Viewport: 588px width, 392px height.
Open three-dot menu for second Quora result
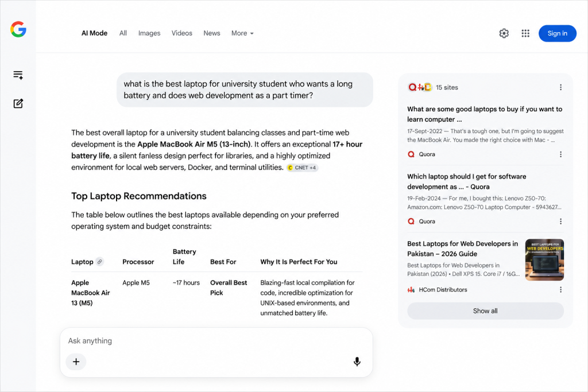coord(560,222)
